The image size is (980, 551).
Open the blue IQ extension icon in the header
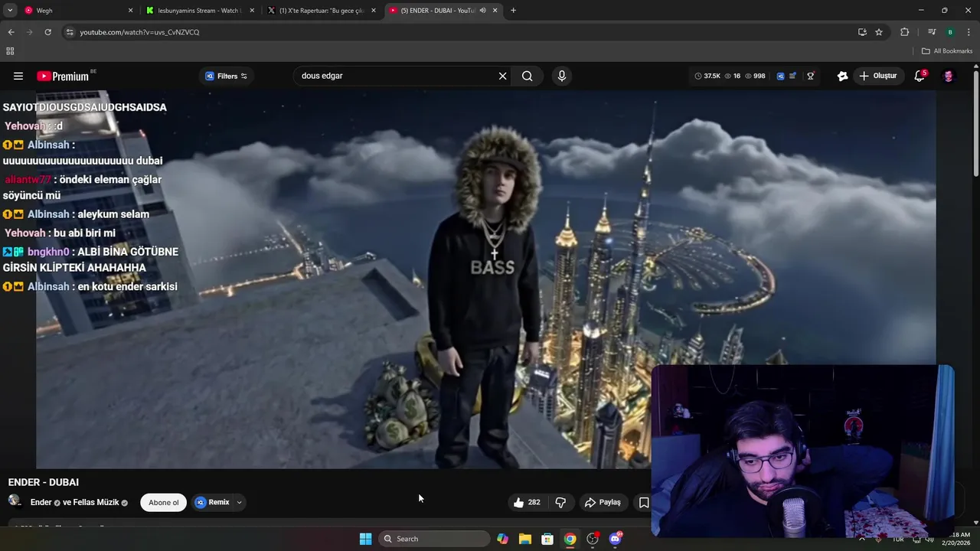click(x=780, y=76)
